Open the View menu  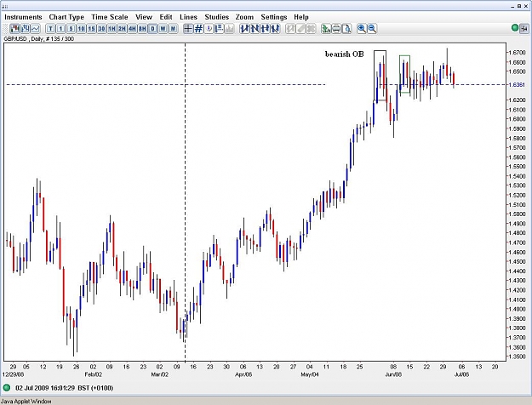coord(144,17)
